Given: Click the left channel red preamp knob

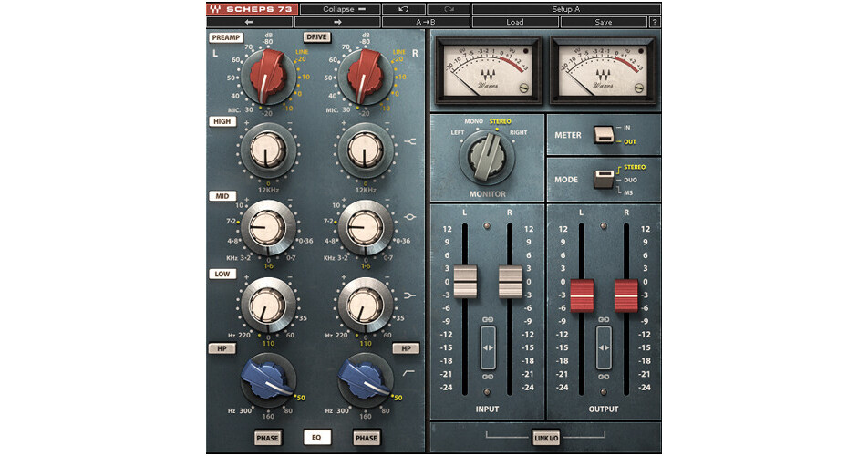Looking at the screenshot, I should coord(268,77).
